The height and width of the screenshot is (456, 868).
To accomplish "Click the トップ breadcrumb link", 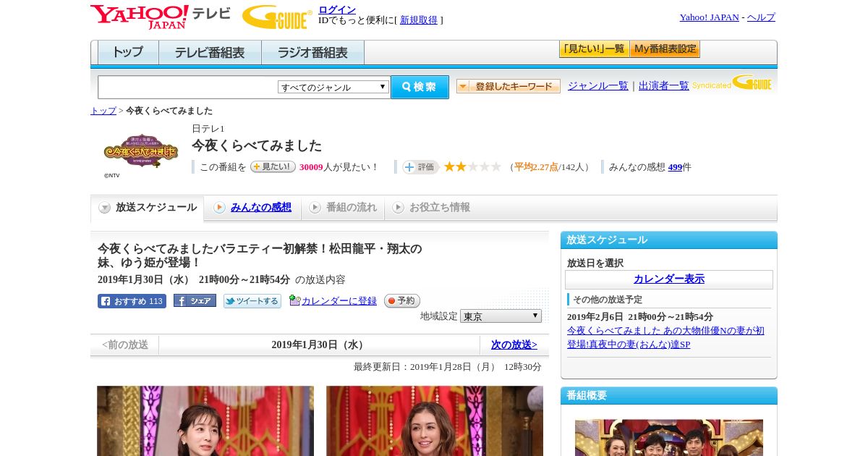I will [103, 111].
